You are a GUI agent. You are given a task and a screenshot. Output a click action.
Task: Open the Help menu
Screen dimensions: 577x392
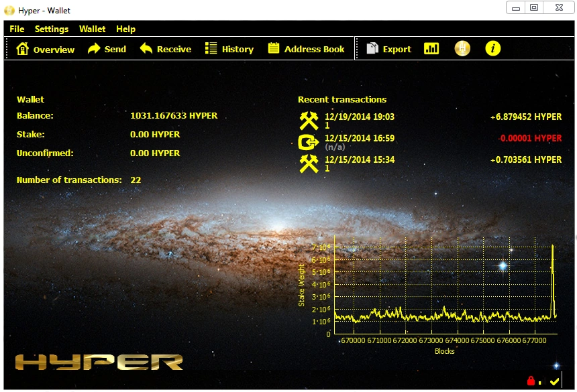125,29
